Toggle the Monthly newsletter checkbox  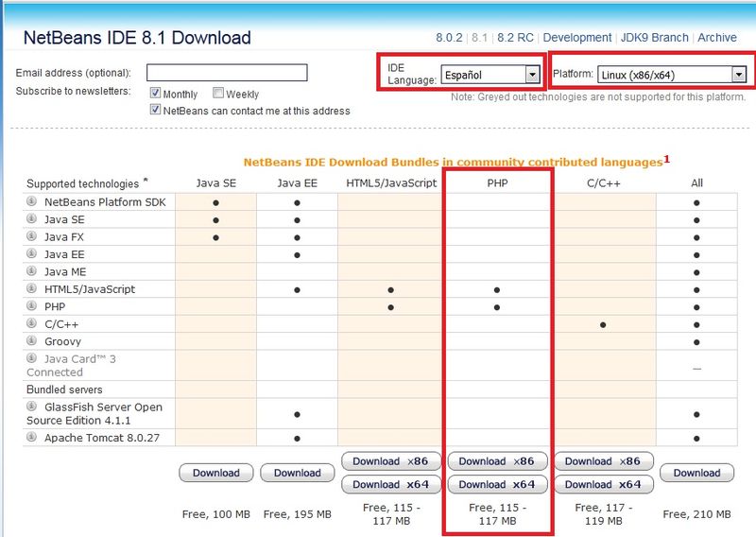pyautogui.click(x=155, y=93)
